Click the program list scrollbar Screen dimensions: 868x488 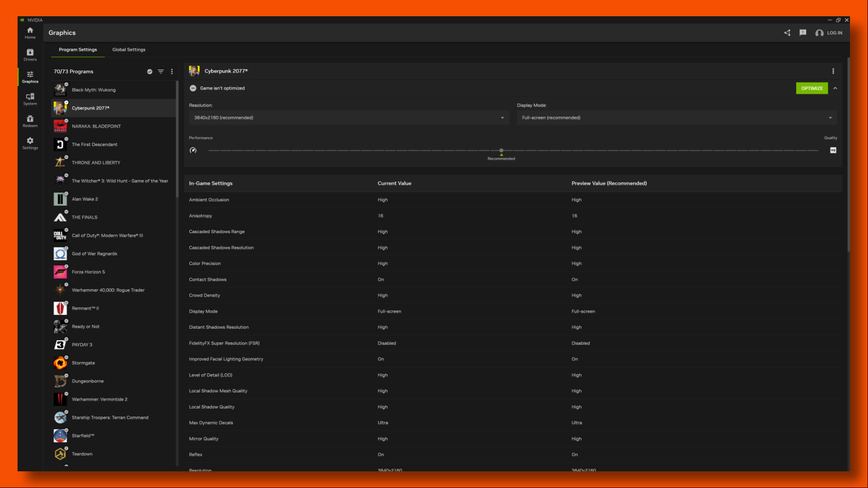click(177, 139)
